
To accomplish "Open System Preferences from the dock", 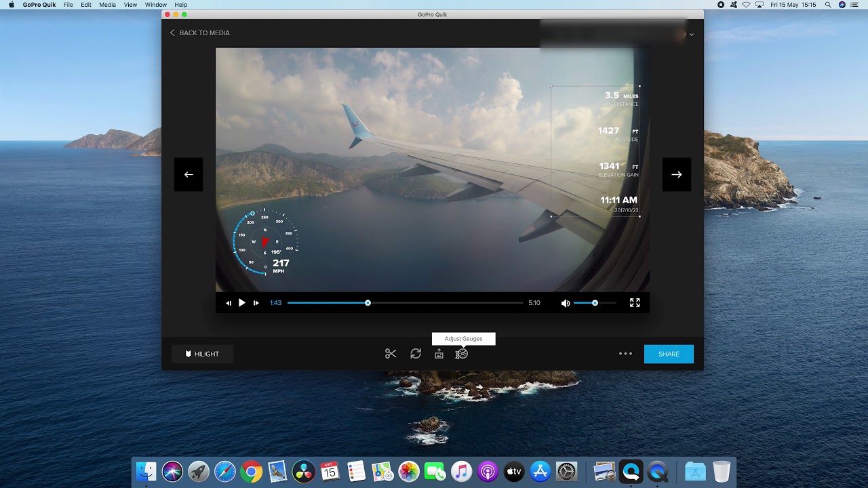I will (566, 471).
